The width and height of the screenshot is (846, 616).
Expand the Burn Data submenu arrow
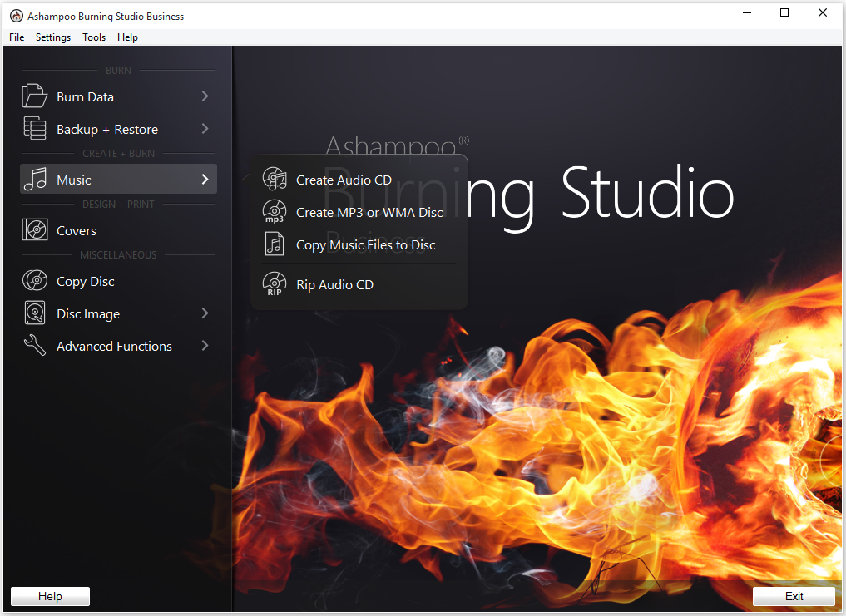[205, 96]
